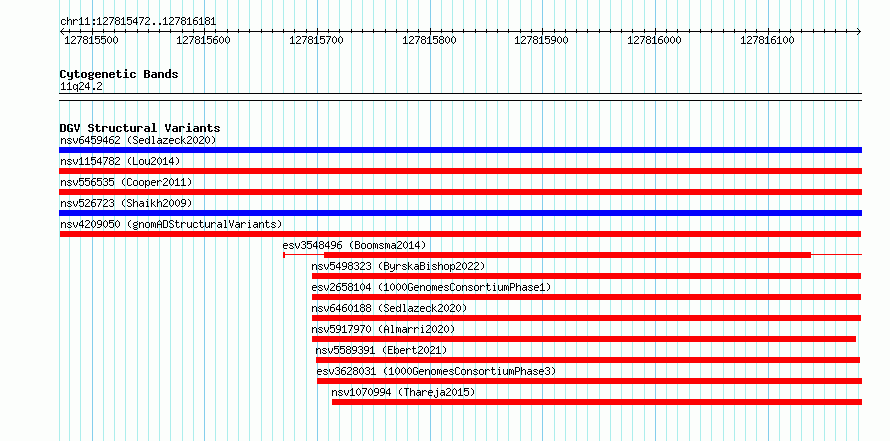The width and height of the screenshot is (890, 441).
Task: Click the nsv6460188 (Sedlazeck2020) label
Action: coord(389,308)
